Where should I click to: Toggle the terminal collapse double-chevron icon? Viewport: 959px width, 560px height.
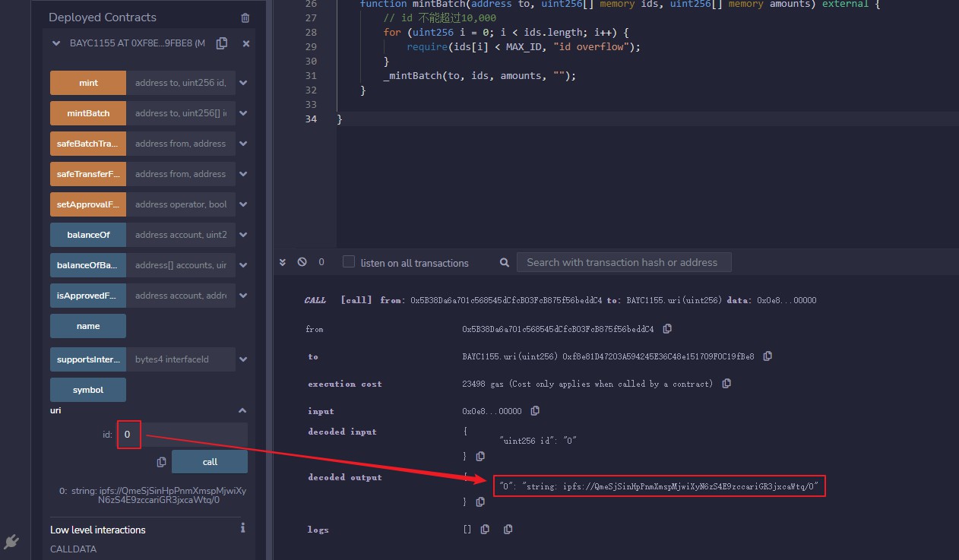[283, 262]
